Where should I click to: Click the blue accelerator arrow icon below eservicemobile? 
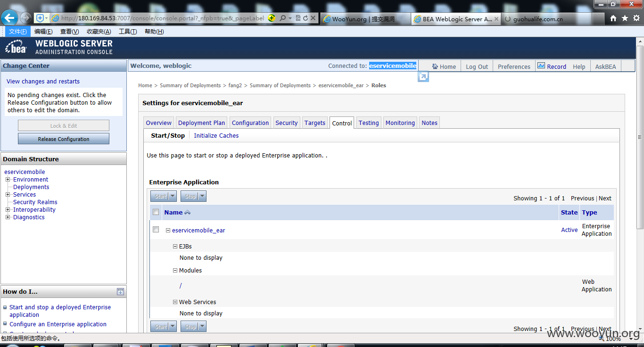(x=423, y=76)
